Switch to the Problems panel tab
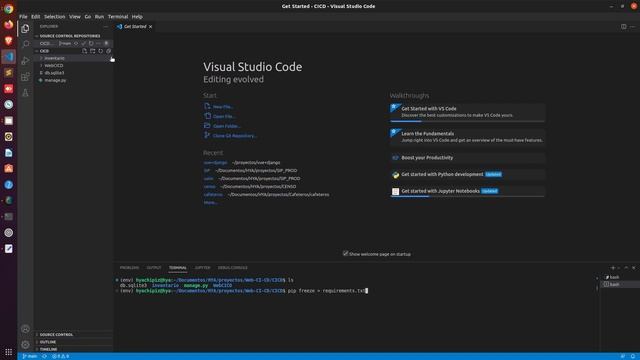The image size is (640, 360). click(x=129, y=268)
